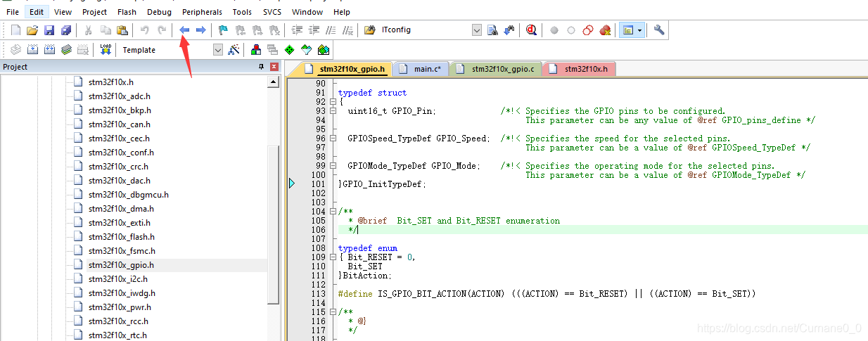868x341 pixels.
Task: Switch to the stm32f10x_gpio.c tab
Action: click(496, 69)
